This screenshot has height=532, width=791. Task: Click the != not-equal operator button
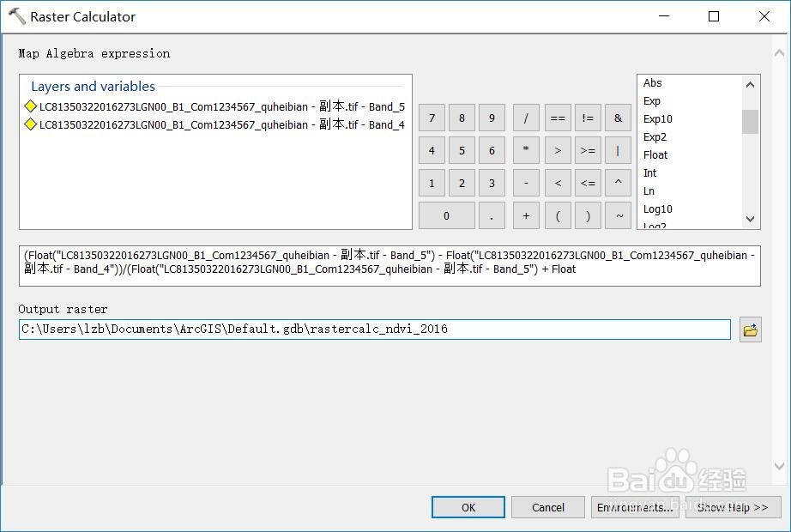coord(588,118)
